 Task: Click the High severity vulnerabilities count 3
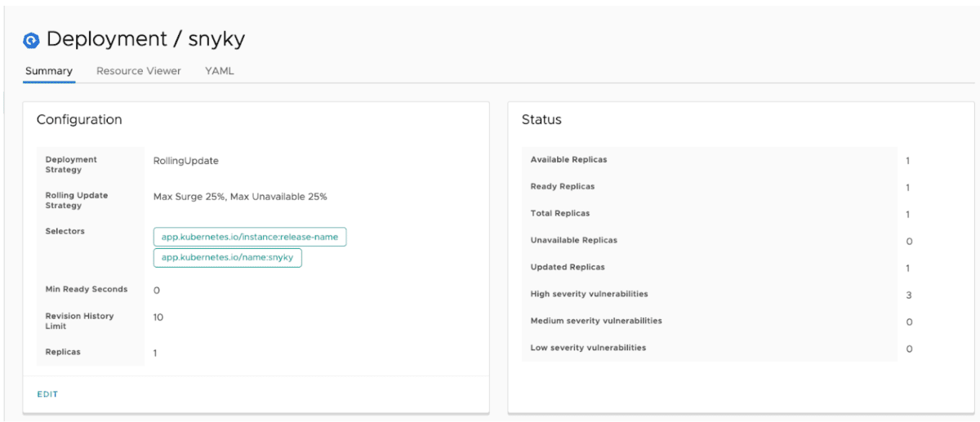point(909,295)
